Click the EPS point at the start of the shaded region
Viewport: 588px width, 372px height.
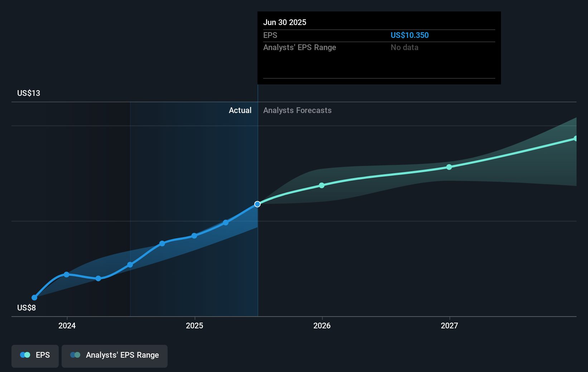pyautogui.click(x=130, y=265)
